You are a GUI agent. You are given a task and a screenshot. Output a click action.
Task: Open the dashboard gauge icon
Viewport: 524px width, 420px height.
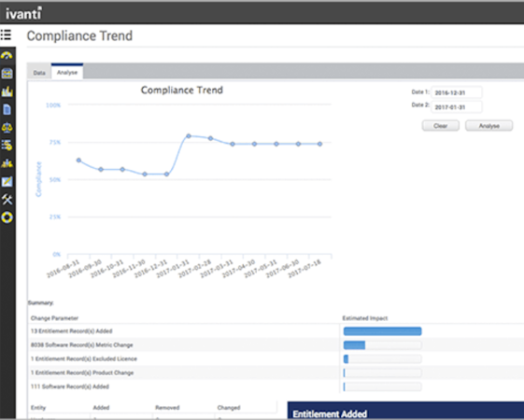[x=7, y=55]
